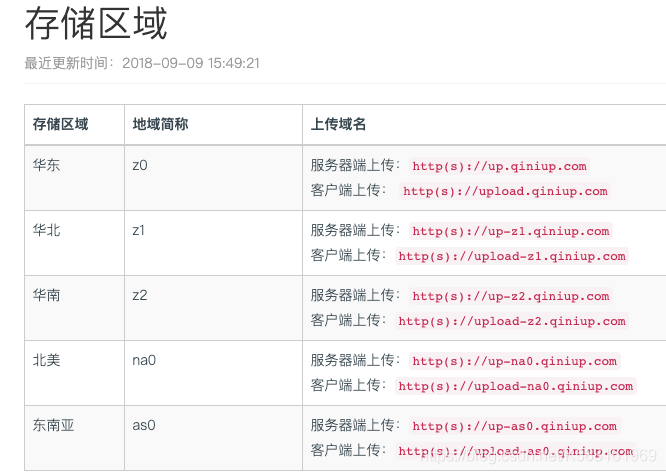Click the http(s)://up.qiniup.com server URL

tap(499, 166)
